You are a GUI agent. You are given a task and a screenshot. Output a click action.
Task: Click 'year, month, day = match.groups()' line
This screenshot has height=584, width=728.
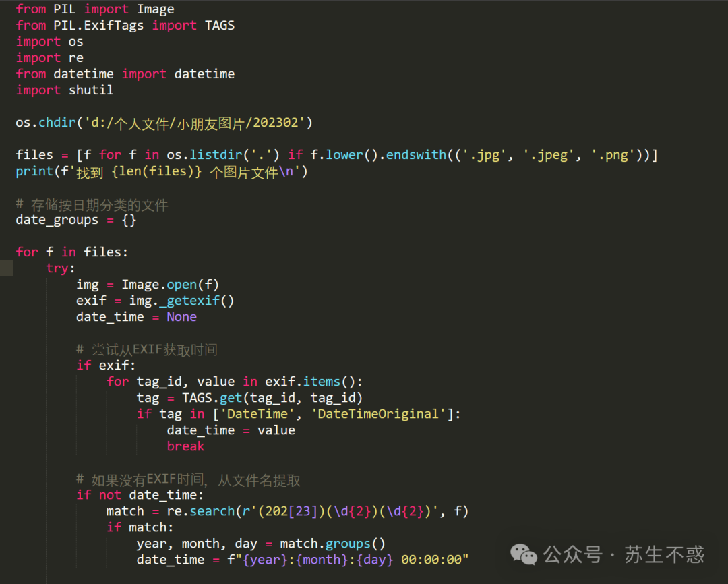click(261, 544)
